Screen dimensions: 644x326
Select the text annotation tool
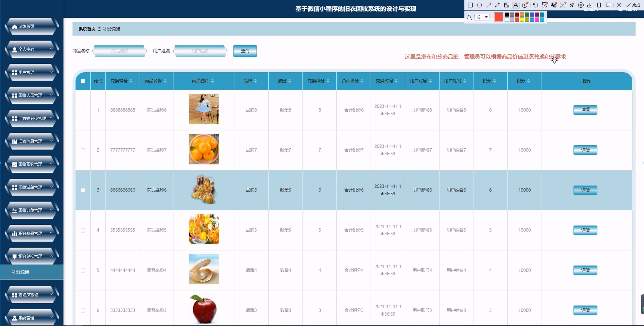pos(516,5)
